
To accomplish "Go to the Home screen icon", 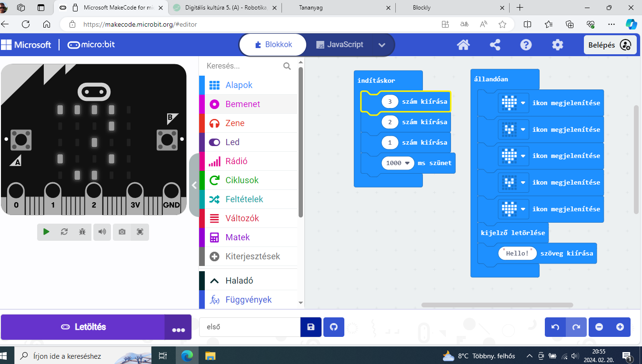I will click(x=463, y=45).
